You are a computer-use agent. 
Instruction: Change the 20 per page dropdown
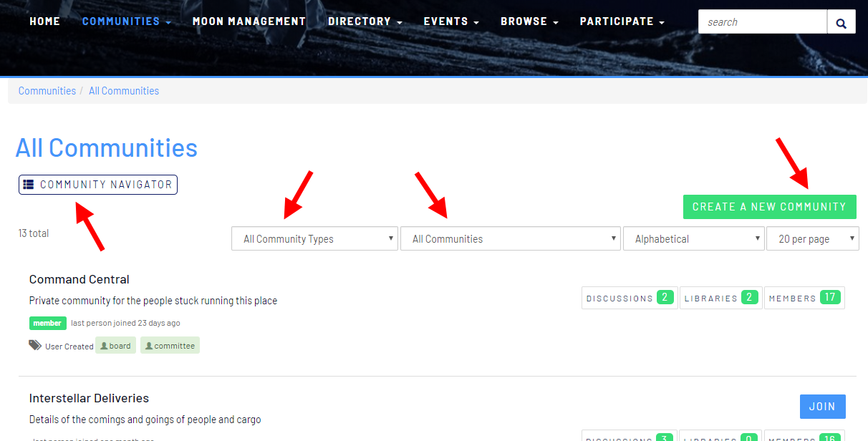coord(813,239)
